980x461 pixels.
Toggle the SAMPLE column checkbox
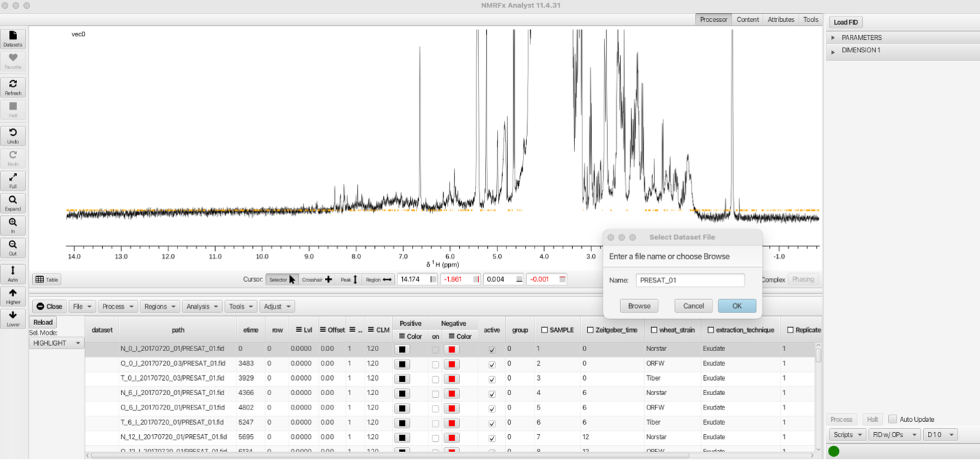point(545,330)
